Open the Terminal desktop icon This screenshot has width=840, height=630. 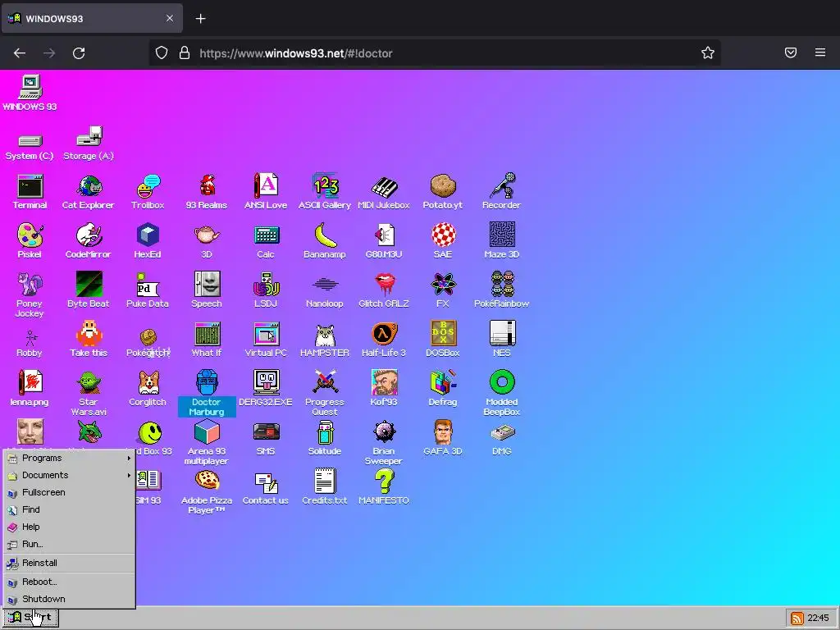click(x=30, y=192)
